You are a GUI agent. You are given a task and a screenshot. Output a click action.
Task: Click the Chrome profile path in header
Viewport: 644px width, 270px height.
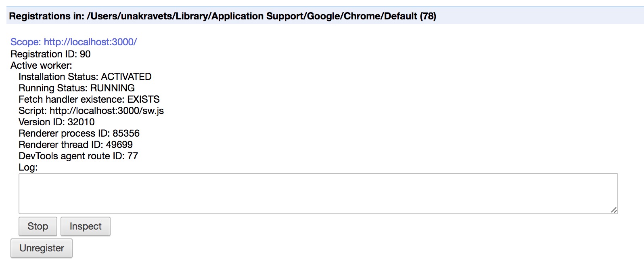click(x=252, y=16)
